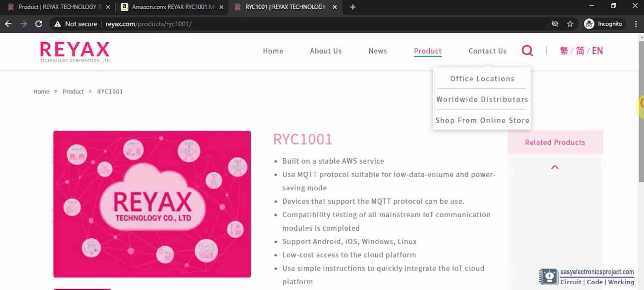Open the News navigation item
This screenshot has width=644, height=290.
378,51
